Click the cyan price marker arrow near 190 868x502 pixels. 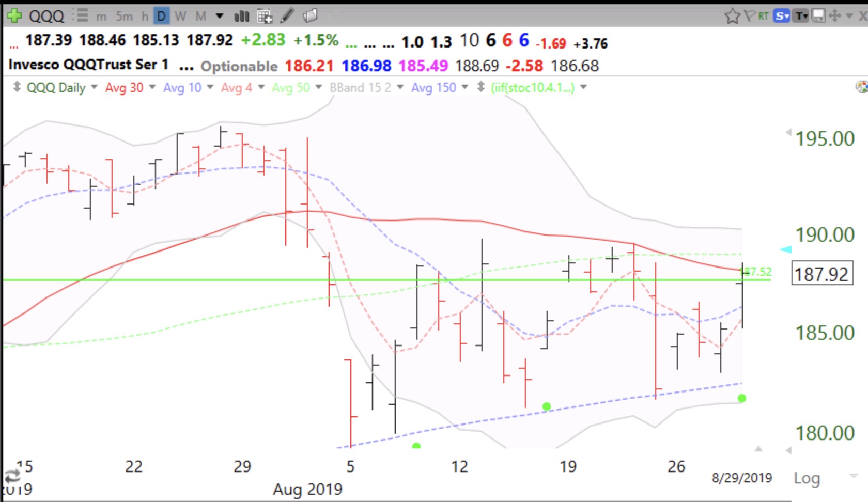(x=785, y=249)
